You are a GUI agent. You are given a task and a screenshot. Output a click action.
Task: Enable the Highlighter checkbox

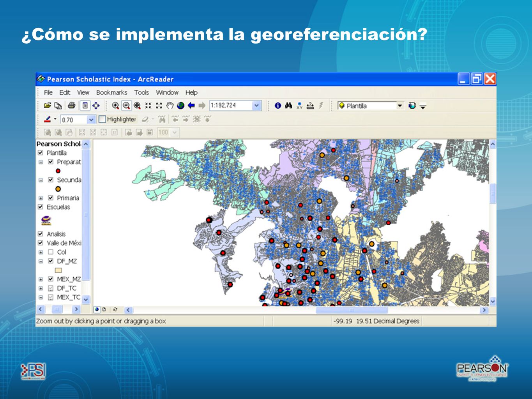tap(103, 119)
